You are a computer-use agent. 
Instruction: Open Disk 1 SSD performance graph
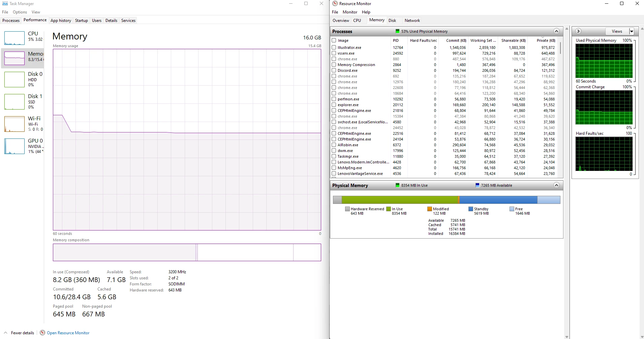[x=14, y=102]
